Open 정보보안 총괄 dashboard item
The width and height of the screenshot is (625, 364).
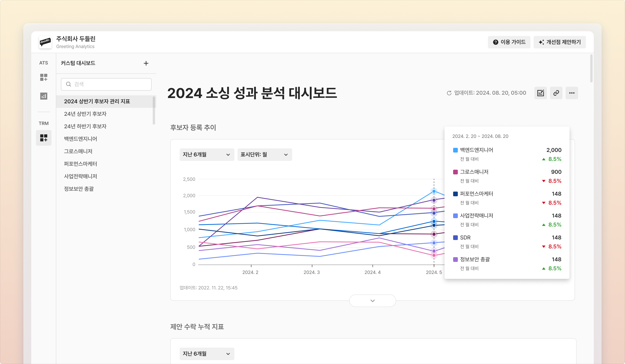tap(79, 189)
